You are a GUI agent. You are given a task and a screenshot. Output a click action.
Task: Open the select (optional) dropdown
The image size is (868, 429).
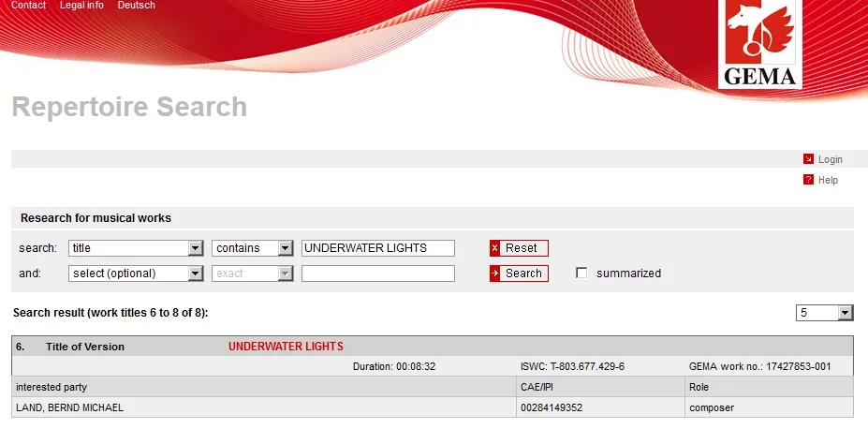click(x=136, y=274)
